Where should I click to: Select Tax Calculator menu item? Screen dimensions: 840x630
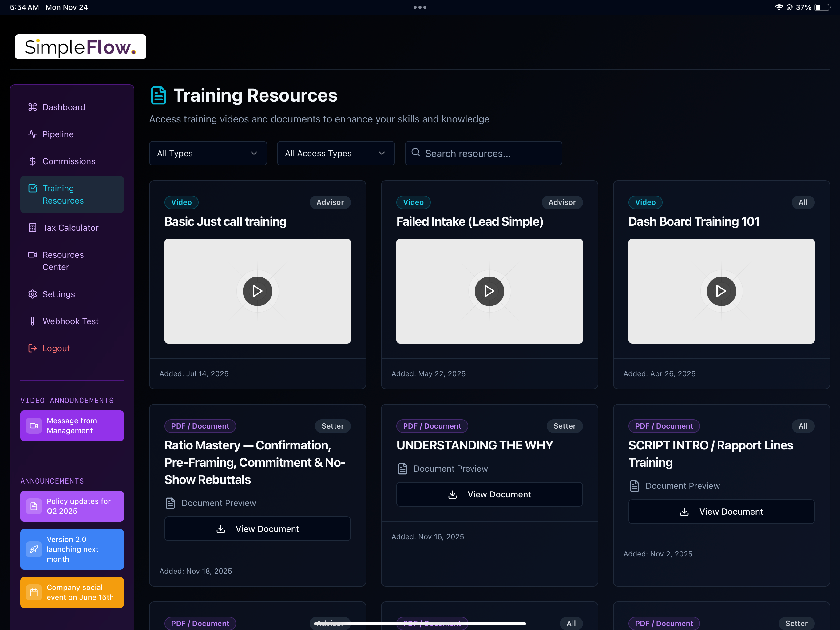click(x=72, y=228)
